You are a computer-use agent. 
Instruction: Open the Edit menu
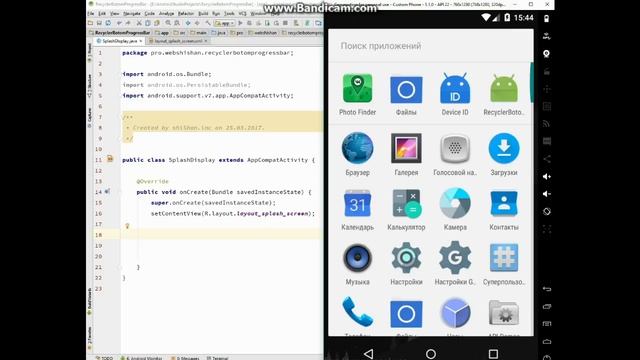coord(102,13)
